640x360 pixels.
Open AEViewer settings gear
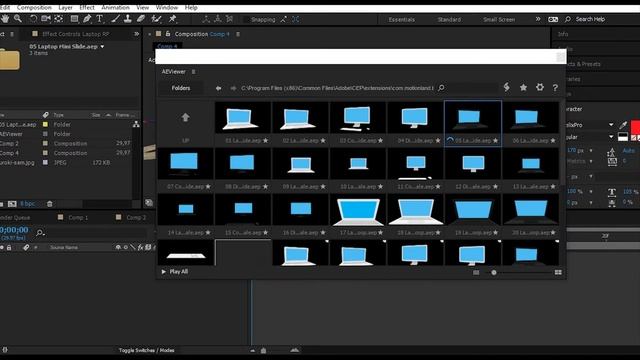540,87
